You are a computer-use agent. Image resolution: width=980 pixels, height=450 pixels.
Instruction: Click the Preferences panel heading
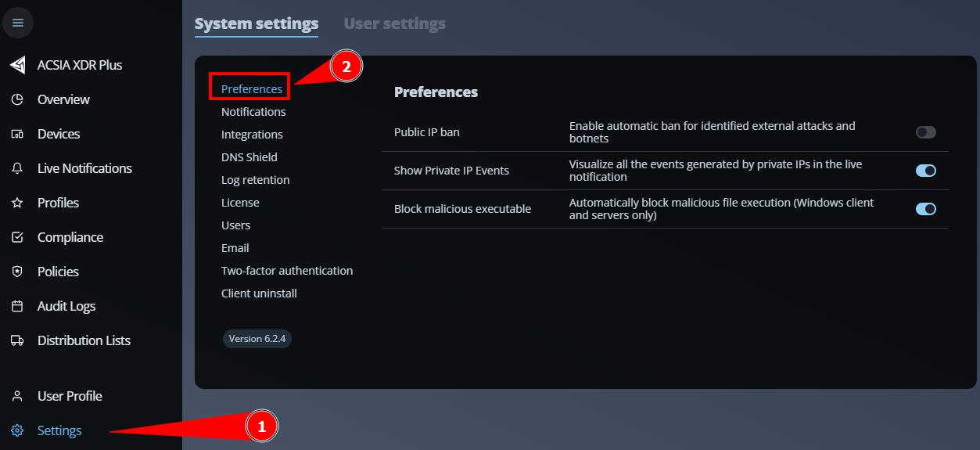pos(436,92)
